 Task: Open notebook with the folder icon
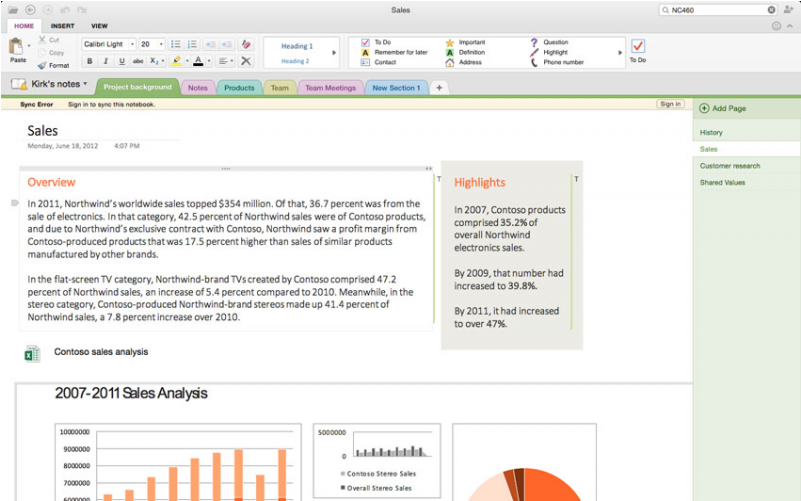click(x=13, y=10)
